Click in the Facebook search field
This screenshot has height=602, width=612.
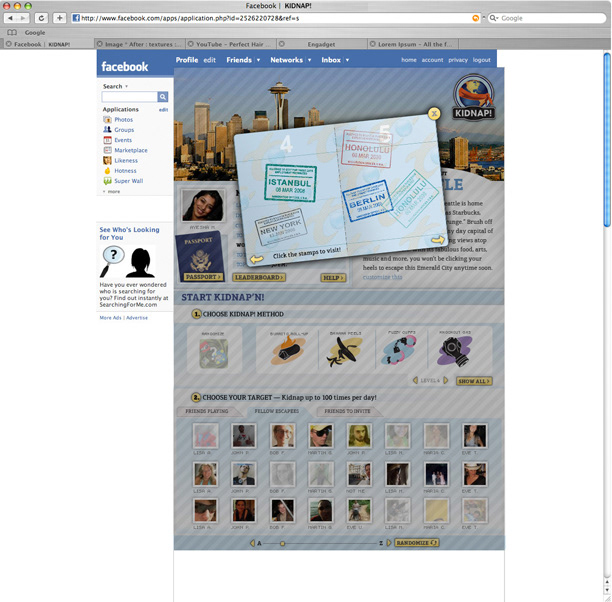click(x=130, y=97)
